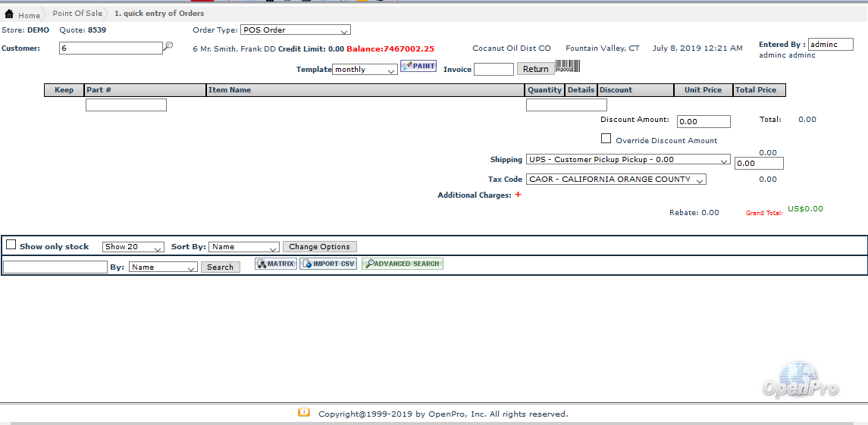Click the Home icon in breadcrumb
The height and width of the screenshot is (425, 868).
pos(9,14)
